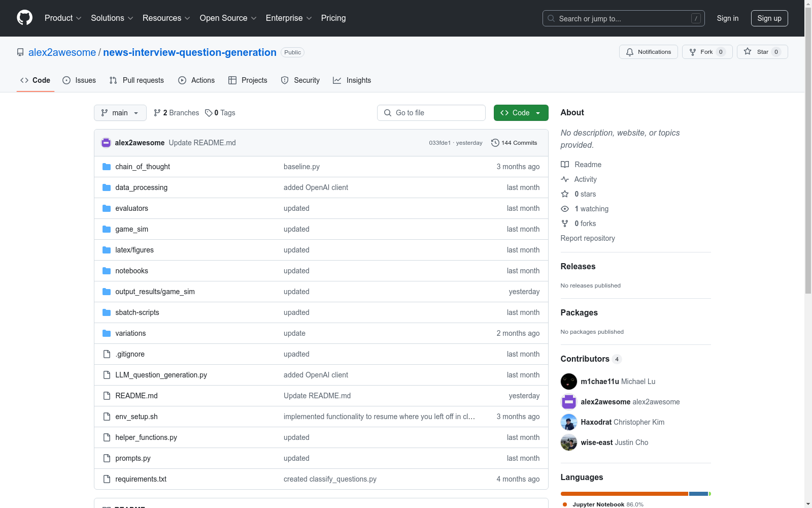Click the file icon for prompts.py
The height and width of the screenshot is (508, 812).
pos(107,458)
